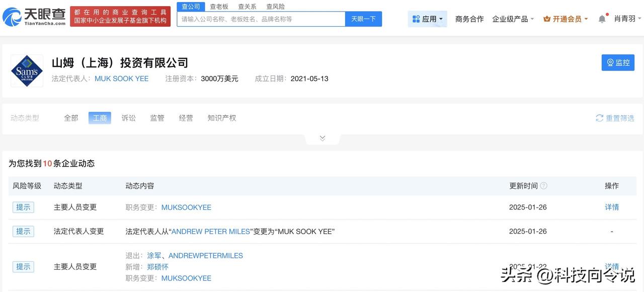Image resolution: width=644 pixels, height=292 pixels.
Task: Expand filter panel with double chevron
Action: click(x=323, y=138)
